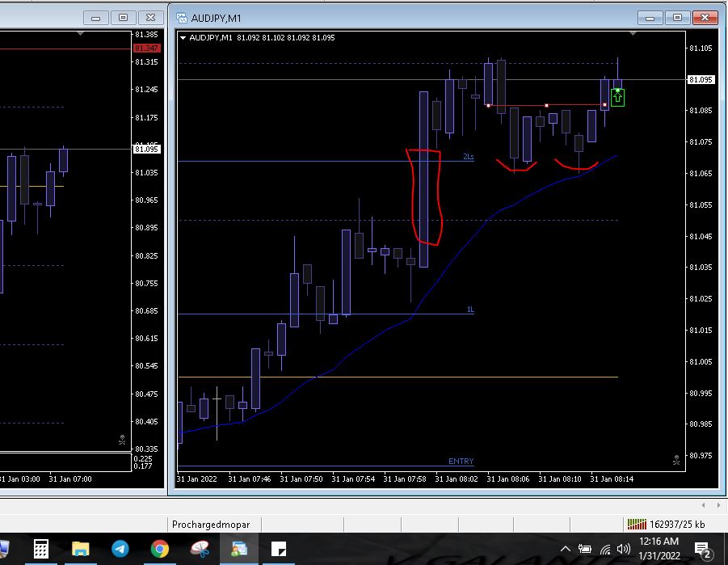Close the AUDJPY,M1 chart window
728x565 pixels.
click(x=705, y=18)
